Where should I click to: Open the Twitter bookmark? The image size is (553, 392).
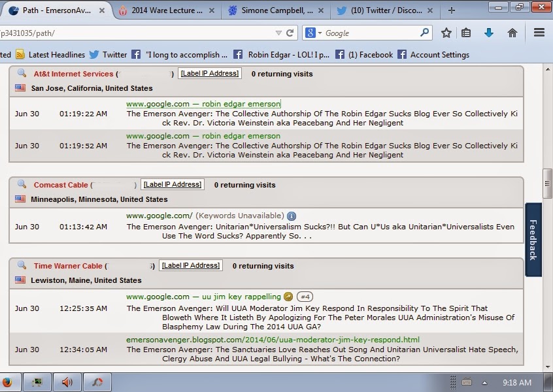108,55
